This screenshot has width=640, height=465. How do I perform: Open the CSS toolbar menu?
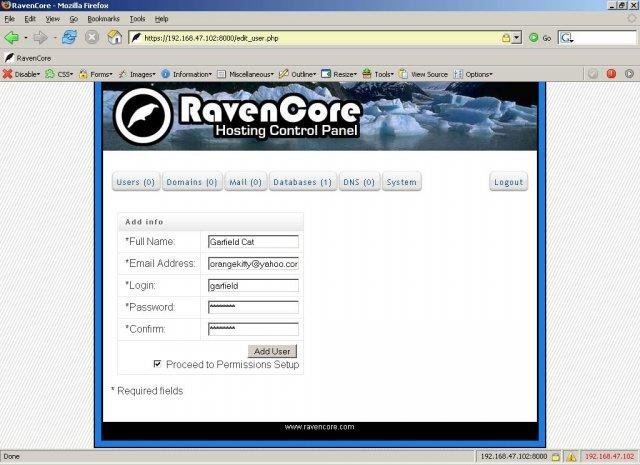59,74
